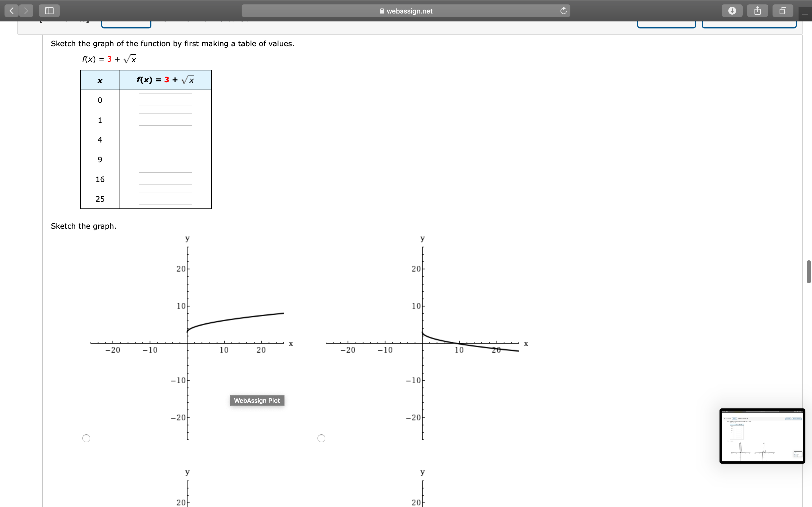Click the f(x) input for x = 4
The width and height of the screenshot is (812, 507).
(165, 139)
